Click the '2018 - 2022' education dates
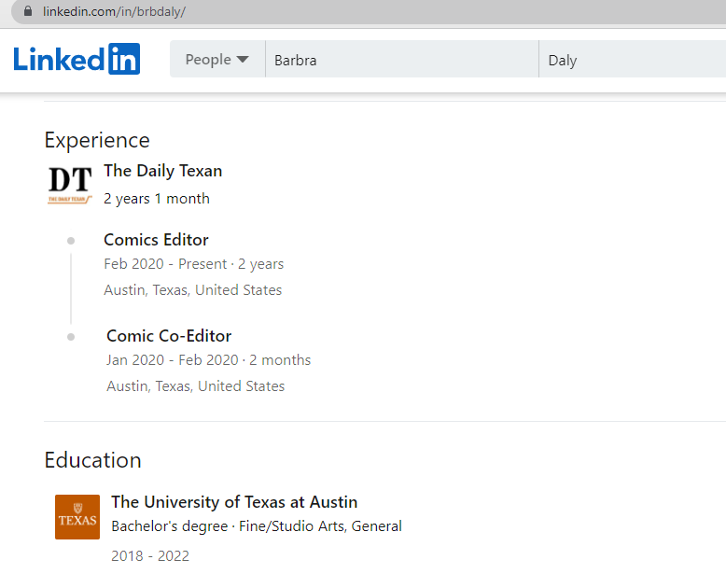726x588 pixels. coord(150,555)
